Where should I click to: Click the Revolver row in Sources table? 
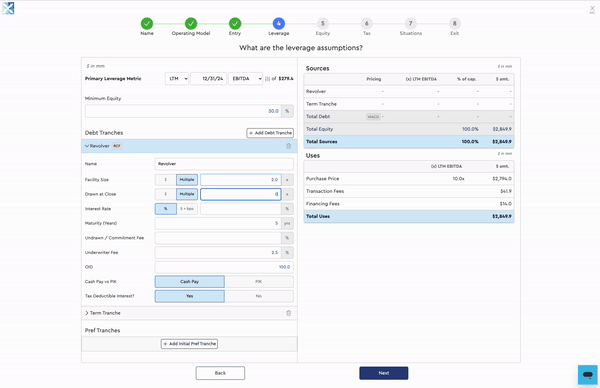[409, 91]
